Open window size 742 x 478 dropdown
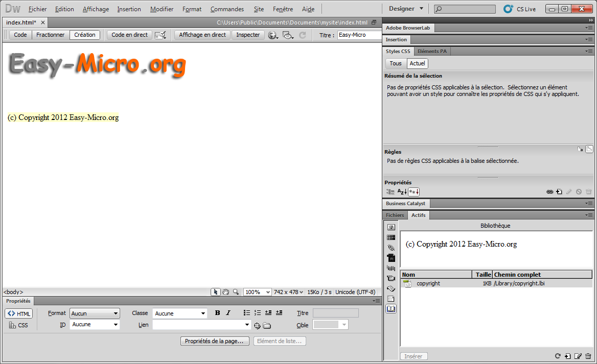Image resolution: width=597 pixels, height=364 pixels. (288, 292)
